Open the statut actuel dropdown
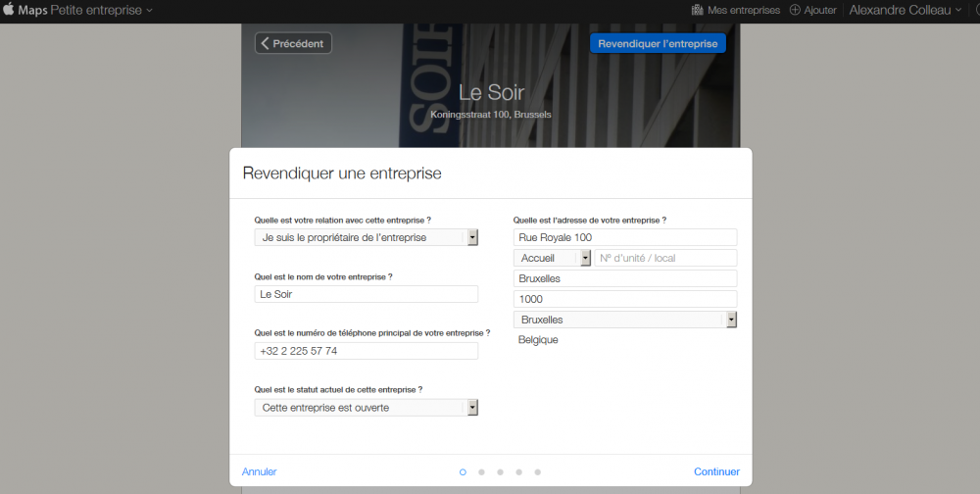The width and height of the screenshot is (980, 494). 366,408
